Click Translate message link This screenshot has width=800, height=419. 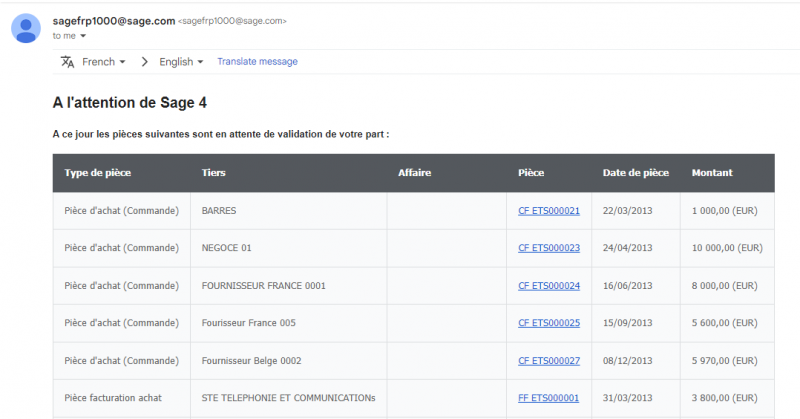257,61
